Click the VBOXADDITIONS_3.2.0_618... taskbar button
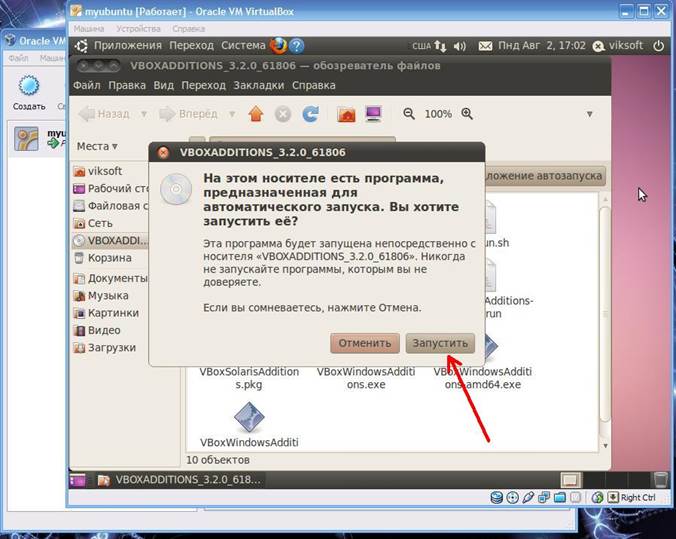676x539 pixels. [x=180, y=480]
